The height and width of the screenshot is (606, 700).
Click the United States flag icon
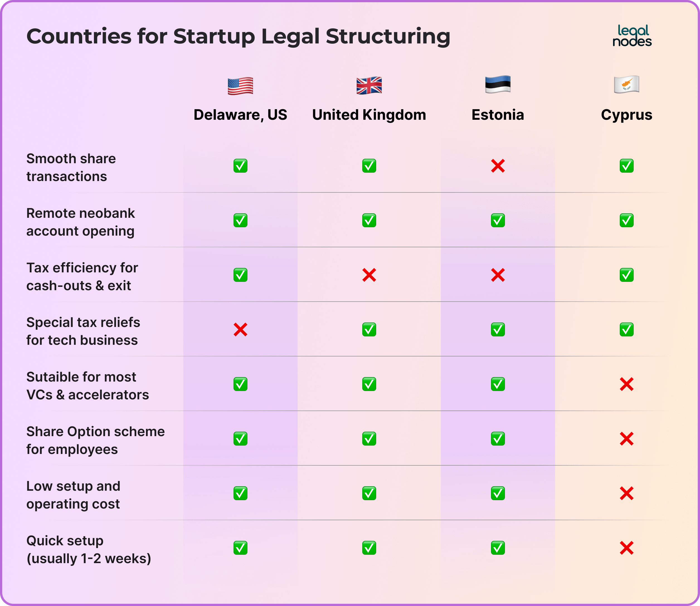pos(240,86)
